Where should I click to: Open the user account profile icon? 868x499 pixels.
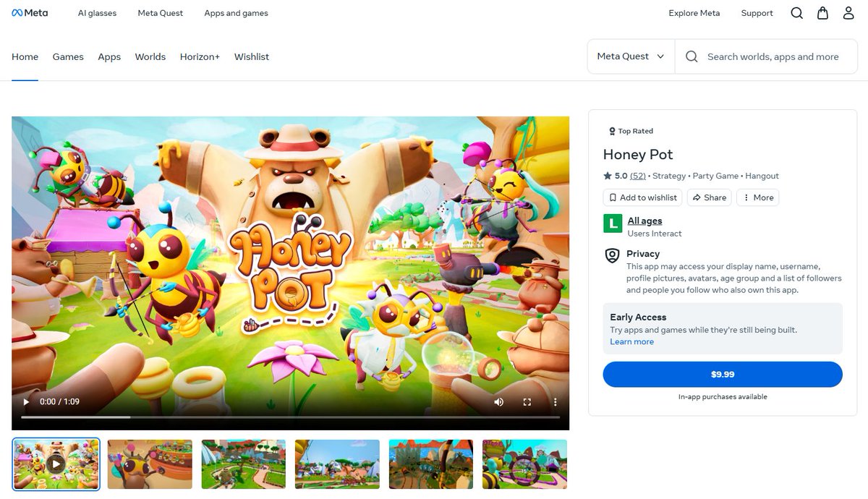click(x=848, y=13)
